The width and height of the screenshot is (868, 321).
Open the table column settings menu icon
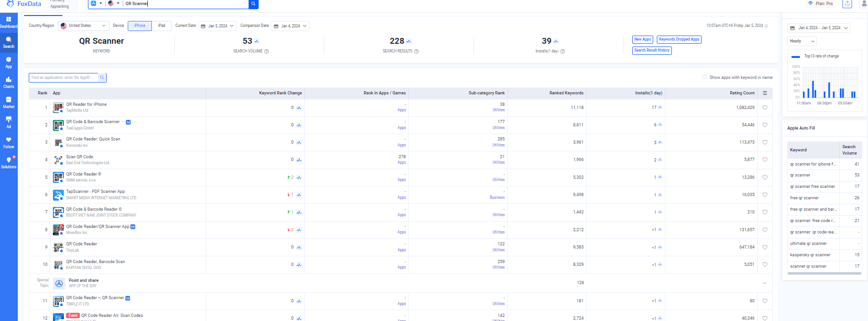pyautogui.click(x=765, y=93)
